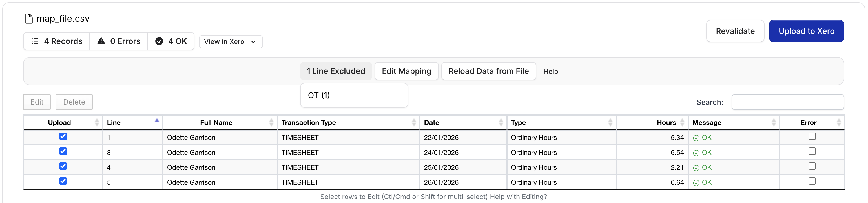
Task: Sort table by Full Name arrows
Action: coord(271,122)
